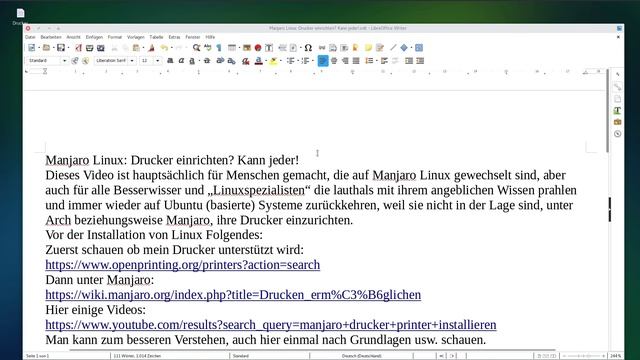Click the Deutsch (Deutschland) language field
640x360 pixels.
coord(361,356)
